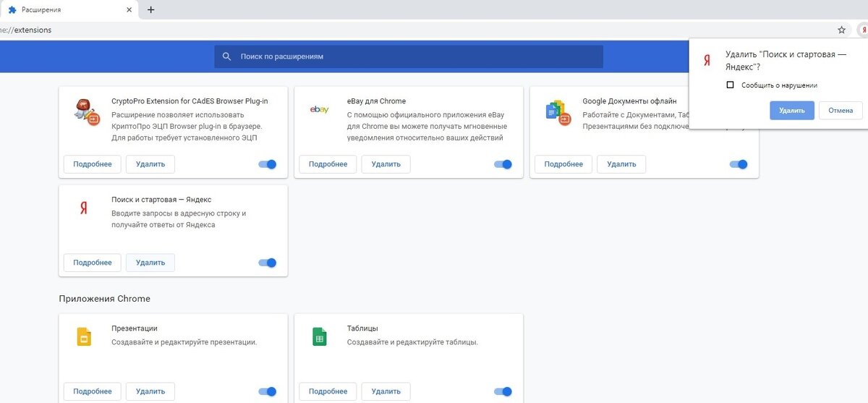The image size is (868, 403).
Task: Click Создавайте и редактируйте таблицы description
Action: 412,342
